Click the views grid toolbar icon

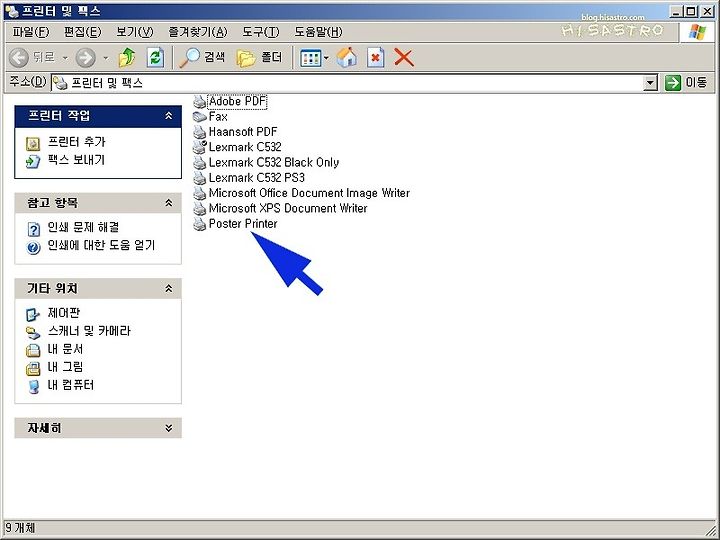(x=311, y=58)
